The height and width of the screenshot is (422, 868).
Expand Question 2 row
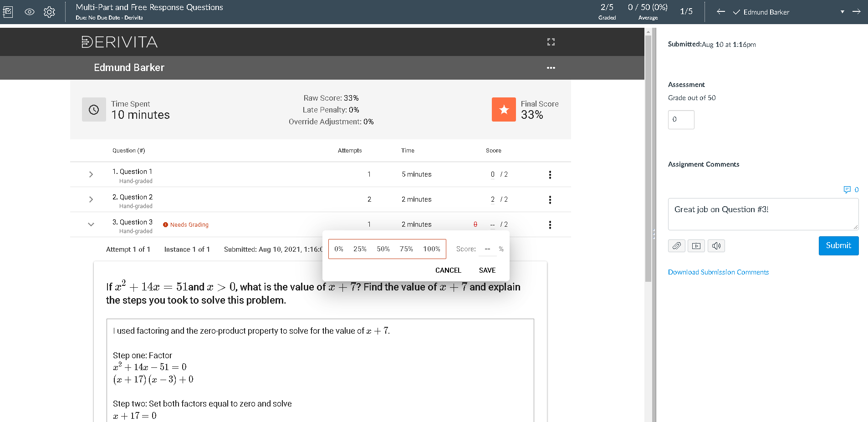(91, 199)
